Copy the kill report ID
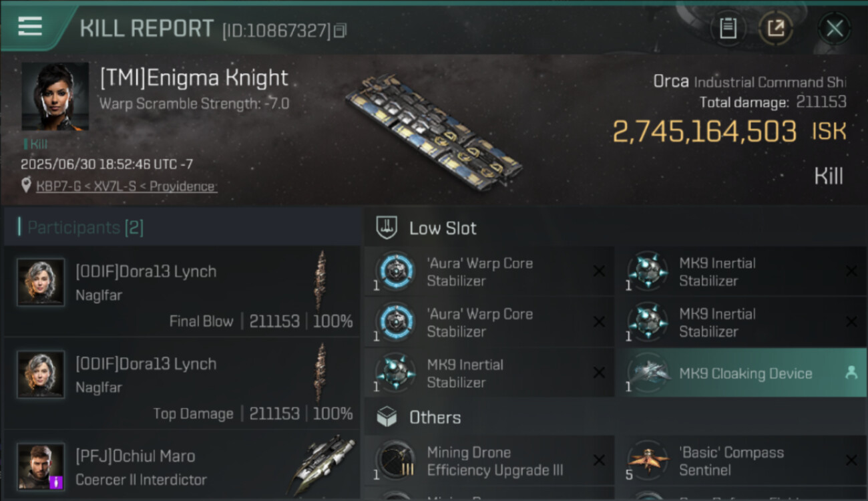Screen dimensions: 868x501 click(341, 30)
